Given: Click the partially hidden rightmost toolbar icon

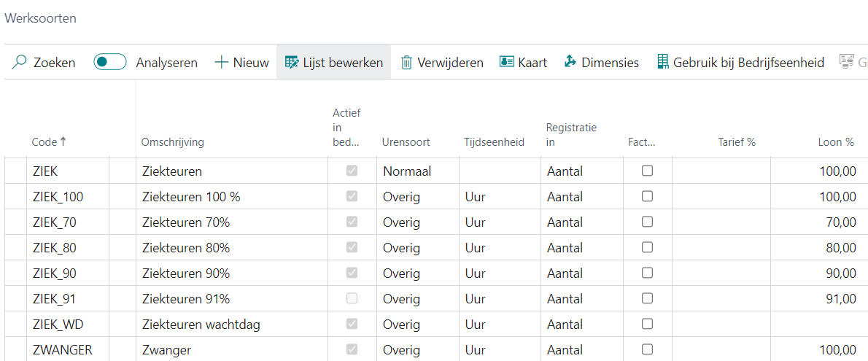Looking at the screenshot, I should point(847,63).
